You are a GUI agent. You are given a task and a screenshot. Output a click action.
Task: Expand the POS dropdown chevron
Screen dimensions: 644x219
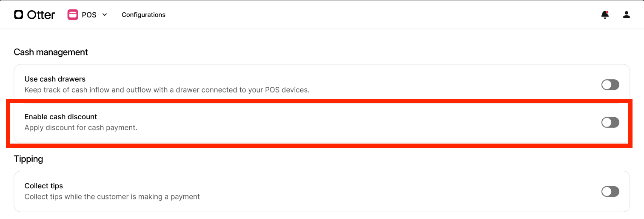click(x=105, y=14)
